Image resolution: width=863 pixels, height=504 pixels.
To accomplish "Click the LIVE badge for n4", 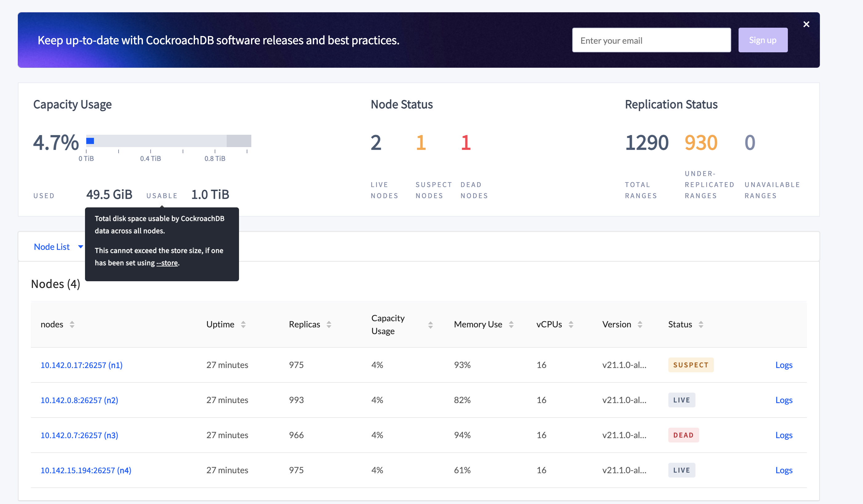I will pyautogui.click(x=682, y=470).
